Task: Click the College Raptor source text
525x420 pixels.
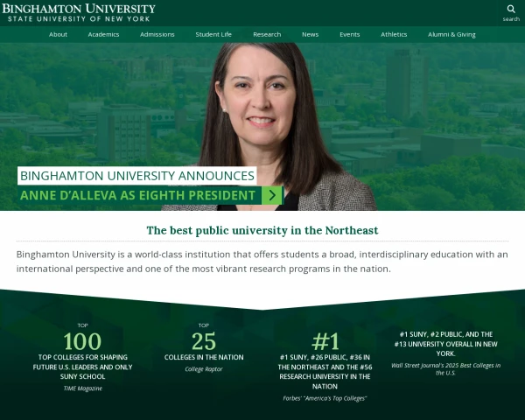Action: 204,369
